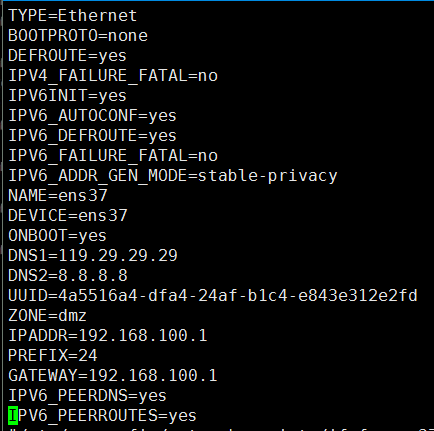Screen dimensions: 434x431
Task: Click the TYPE=Ethernet line
Action: click(x=72, y=16)
